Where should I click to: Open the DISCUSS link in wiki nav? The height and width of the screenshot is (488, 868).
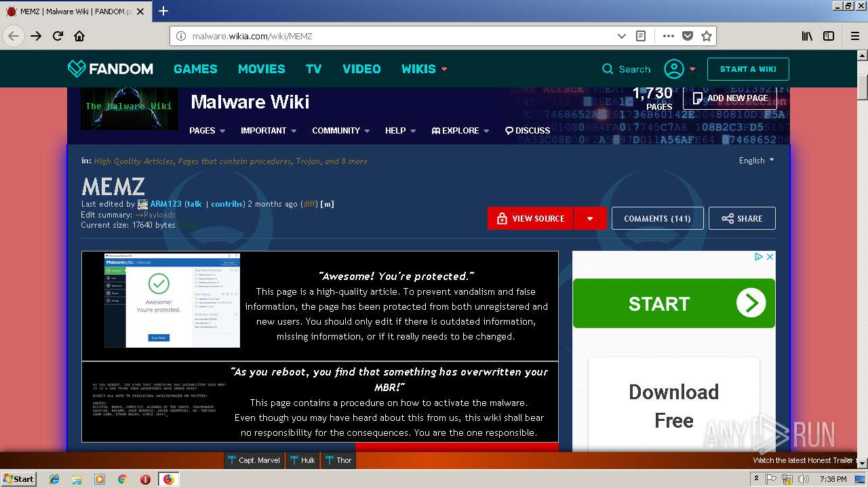point(528,130)
